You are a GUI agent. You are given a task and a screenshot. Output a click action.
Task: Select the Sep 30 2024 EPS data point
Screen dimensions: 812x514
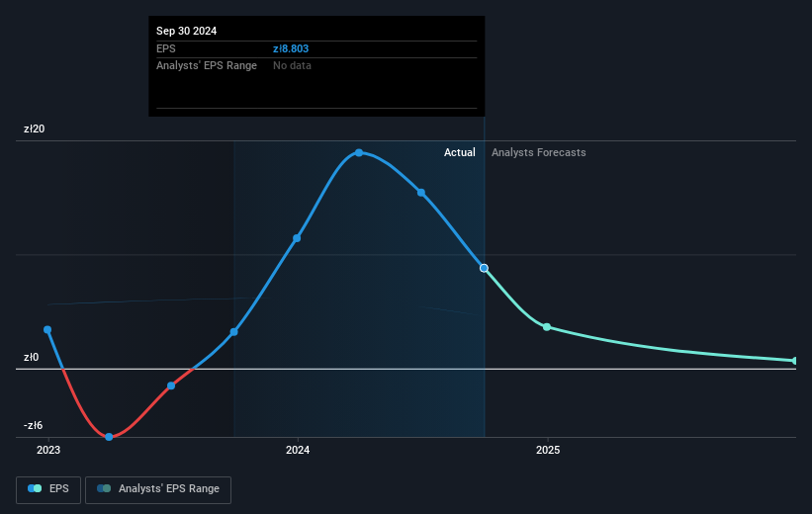[484, 268]
